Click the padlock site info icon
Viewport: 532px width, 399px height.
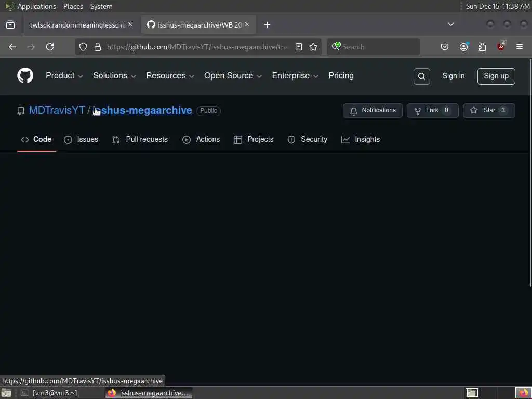pos(98,47)
